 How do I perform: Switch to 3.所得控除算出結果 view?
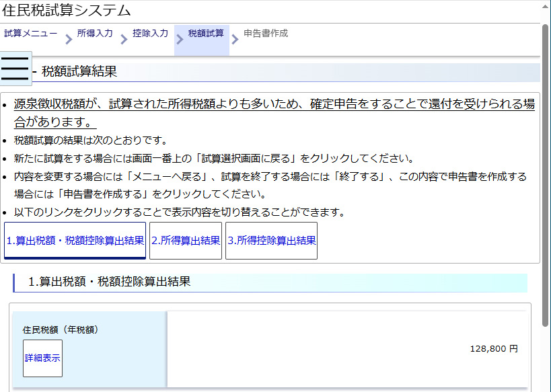click(x=271, y=241)
